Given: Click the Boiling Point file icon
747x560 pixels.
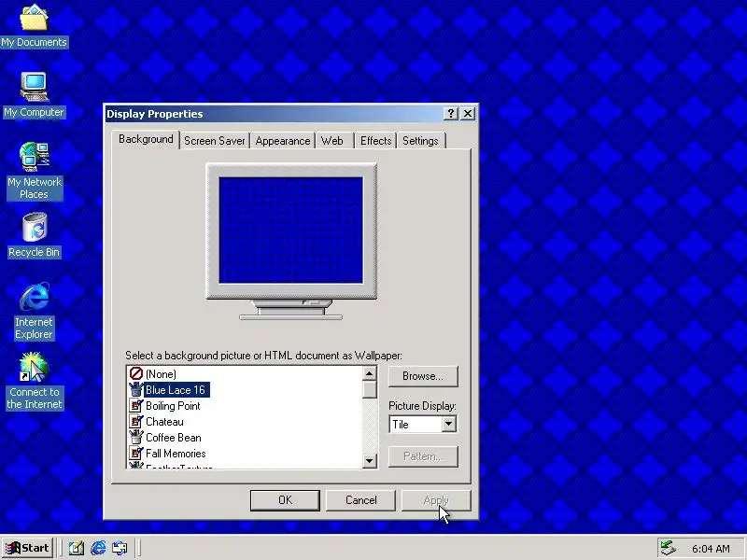Looking at the screenshot, I should (x=136, y=406).
